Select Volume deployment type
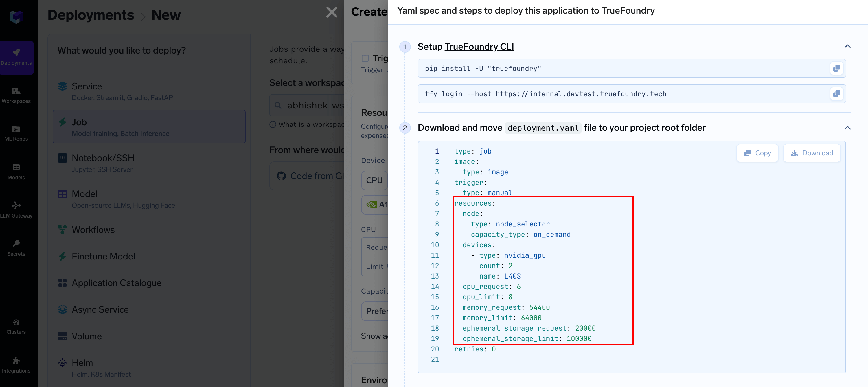 pyautogui.click(x=149, y=336)
